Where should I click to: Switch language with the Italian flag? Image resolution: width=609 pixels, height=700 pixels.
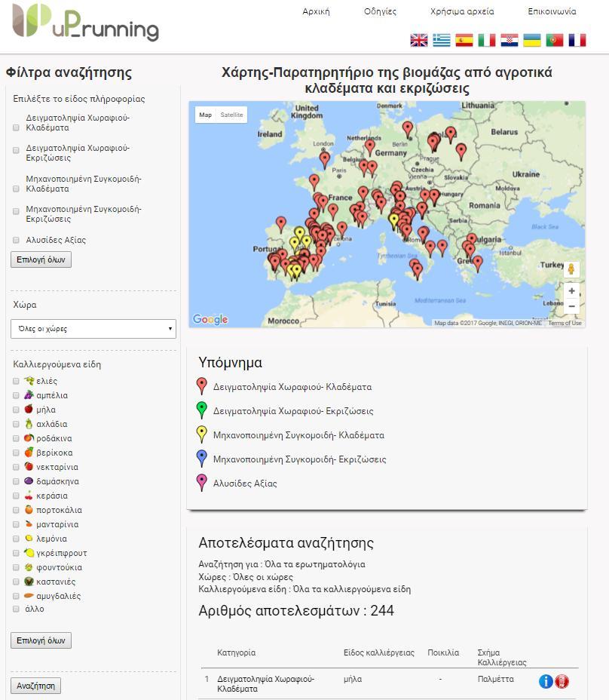(x=487, y=40)
